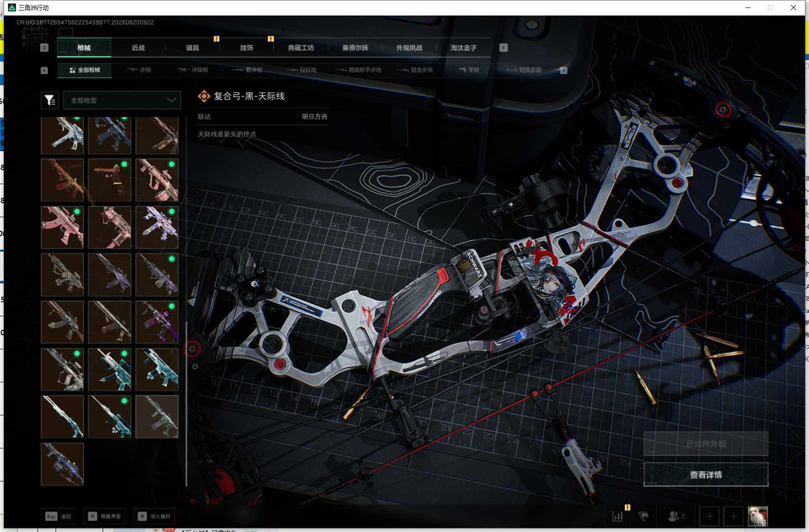809x532 pixels.
Task: Click the 三角洲行动 title bar app icon
Action: click(x=12, y=8)
